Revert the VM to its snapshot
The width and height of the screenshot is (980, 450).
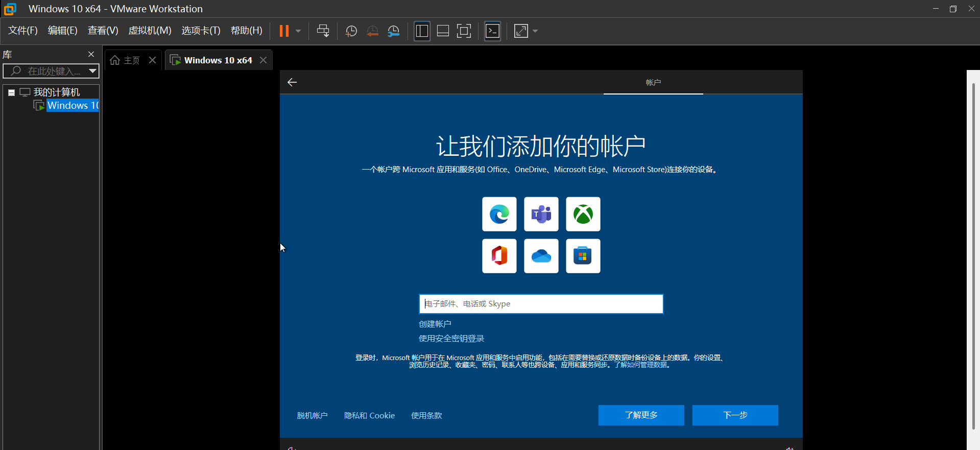tap(372, 31)
